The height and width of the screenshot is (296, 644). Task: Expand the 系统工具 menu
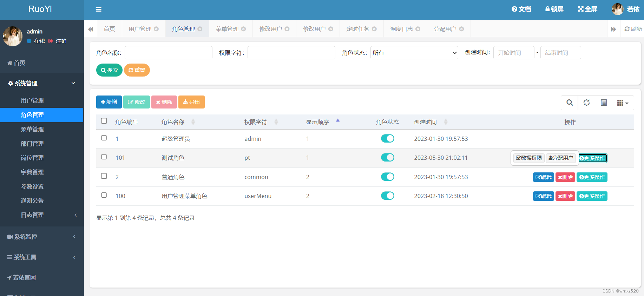coord(42,257)
